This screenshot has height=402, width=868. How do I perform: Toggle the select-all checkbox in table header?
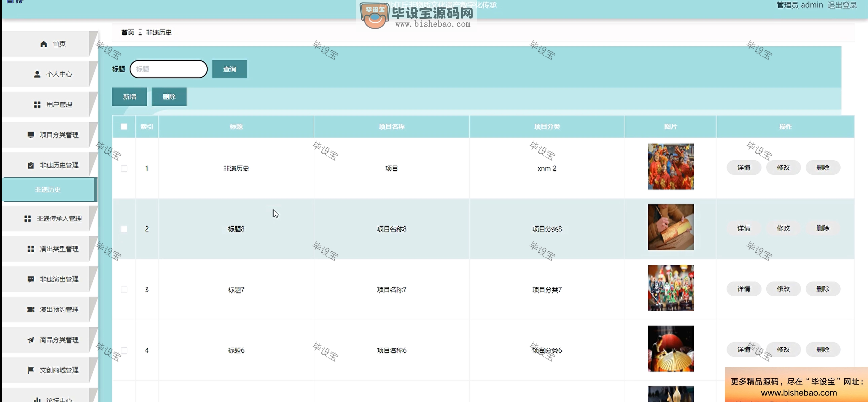pos(124,126)
